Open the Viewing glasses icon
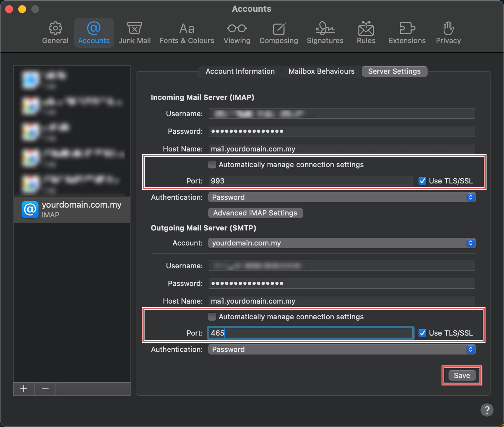Viewport: 504px width, 427px height. point(237,28)
